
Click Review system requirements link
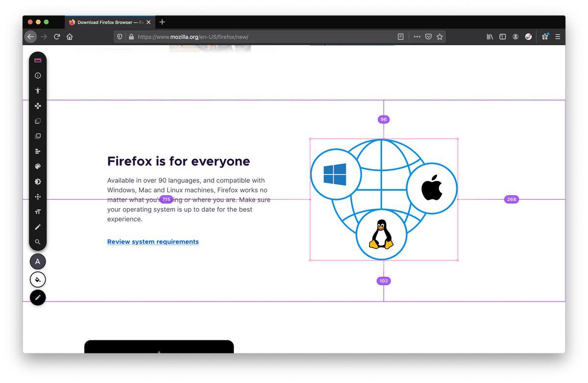point(153,242)
